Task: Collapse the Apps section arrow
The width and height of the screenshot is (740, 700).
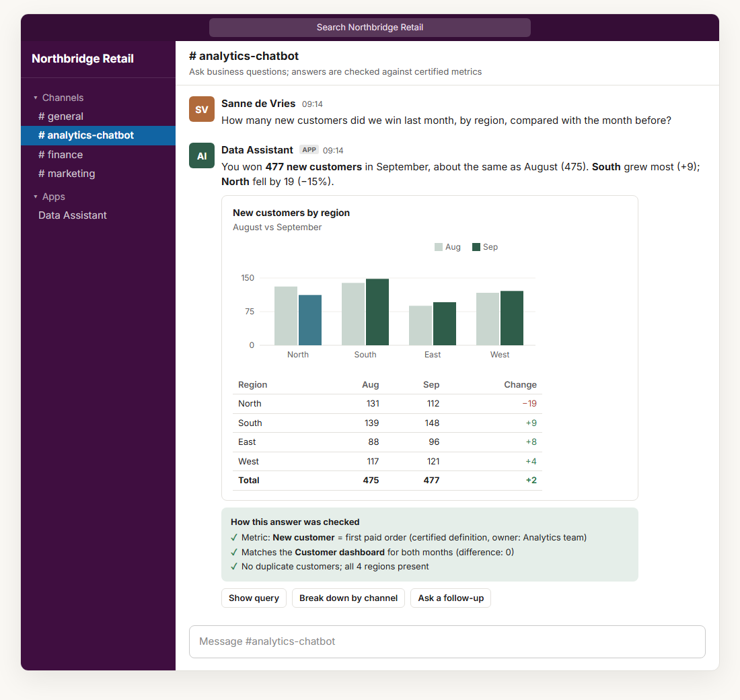Action: pyautogui.click(x=36, y=197)
